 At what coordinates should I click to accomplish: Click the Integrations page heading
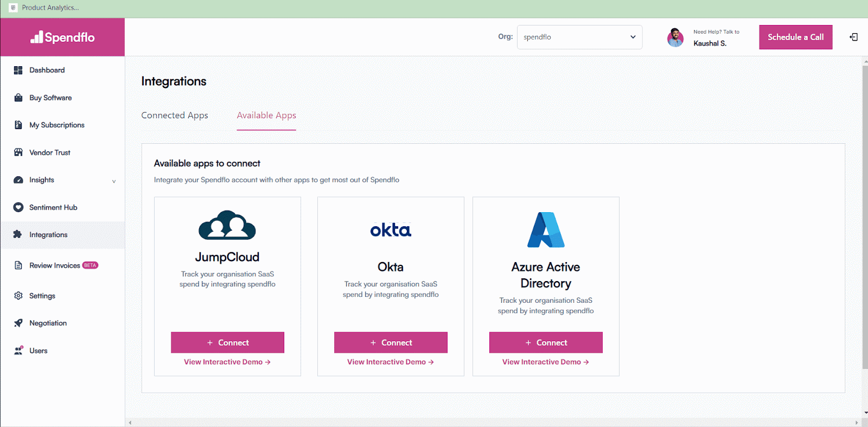[174, 81]
